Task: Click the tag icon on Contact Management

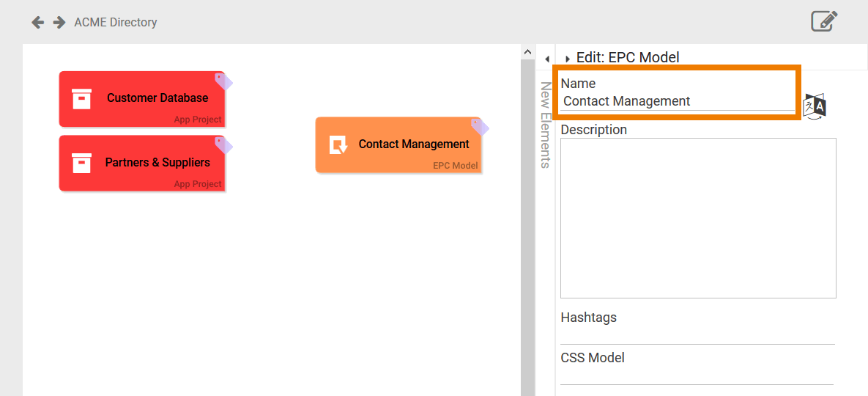Action: (480, 128)
